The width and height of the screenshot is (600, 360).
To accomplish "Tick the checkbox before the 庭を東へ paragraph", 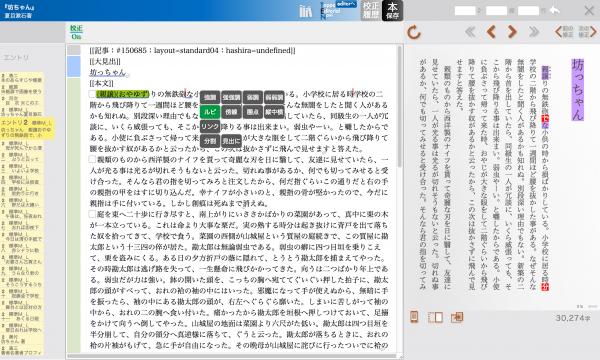I will (92, 214).
